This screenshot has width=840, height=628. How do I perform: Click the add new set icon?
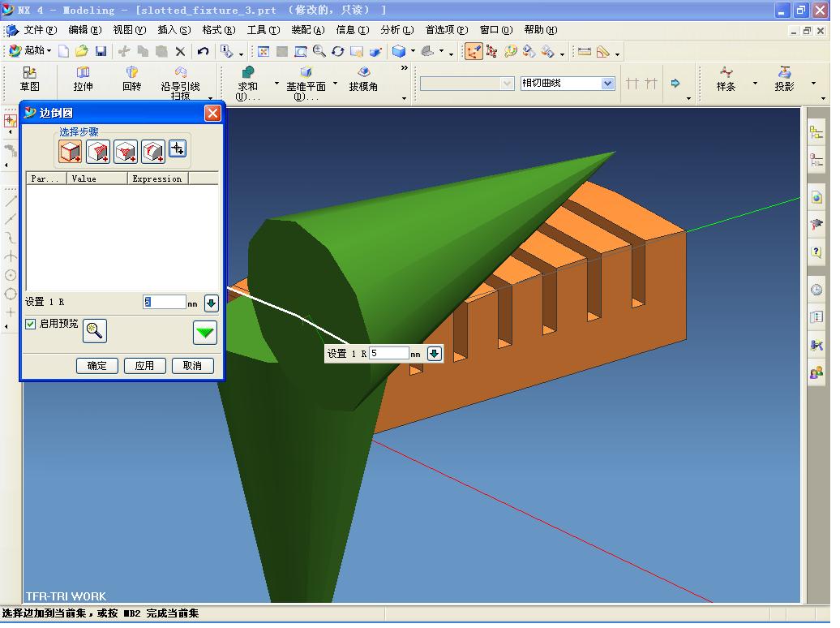(178, 148)
